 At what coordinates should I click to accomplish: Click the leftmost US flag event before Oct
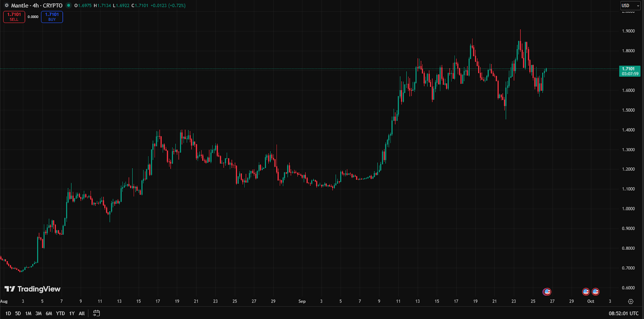[586, 292]
